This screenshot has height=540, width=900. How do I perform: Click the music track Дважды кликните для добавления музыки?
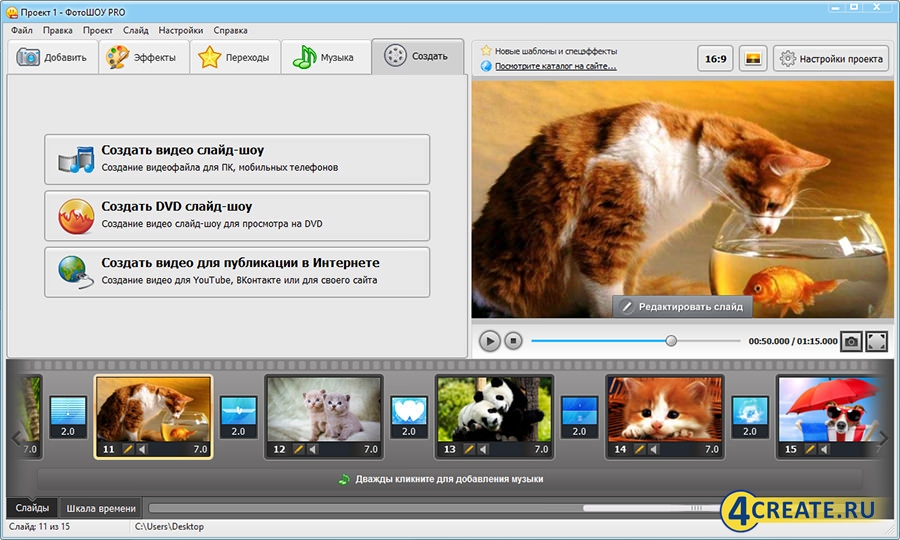449,479
